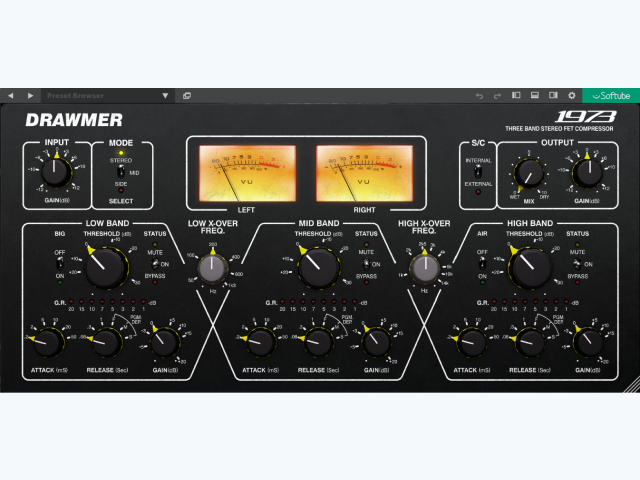Click the Low Band threshold knob
The height and width of the screenshot is (480, 640).
pyautogui.click(x=105, y=267)
